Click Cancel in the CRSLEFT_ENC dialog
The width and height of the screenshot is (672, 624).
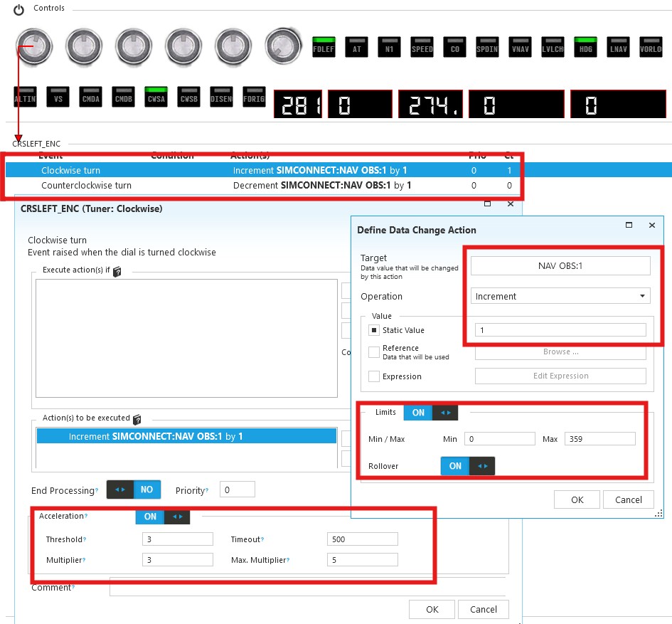[483, 609]
